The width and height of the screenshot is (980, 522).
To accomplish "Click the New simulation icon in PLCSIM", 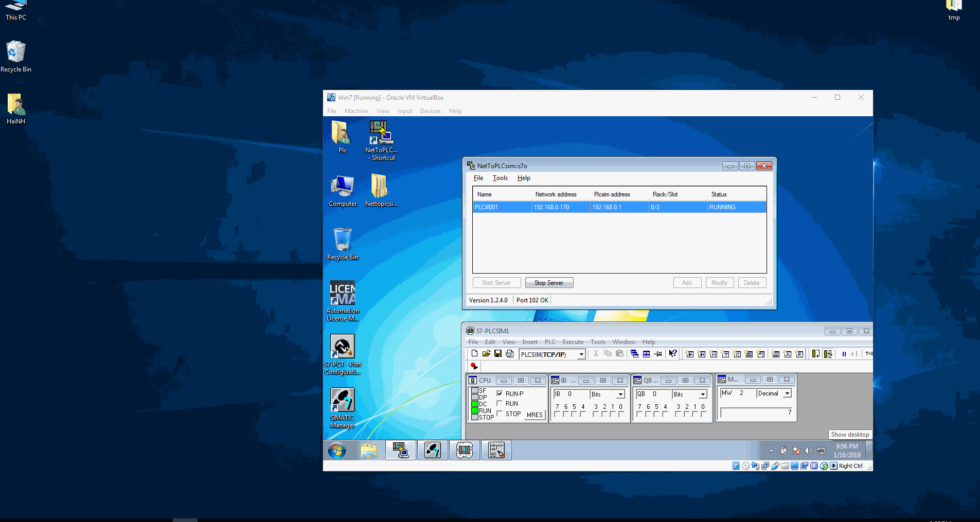I will pyautogui.click(x=474, y=354).
